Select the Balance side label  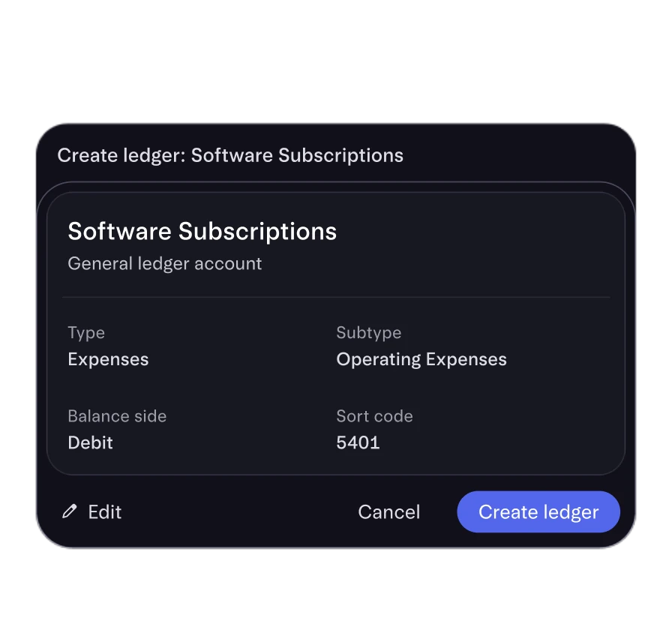point(117,416)
